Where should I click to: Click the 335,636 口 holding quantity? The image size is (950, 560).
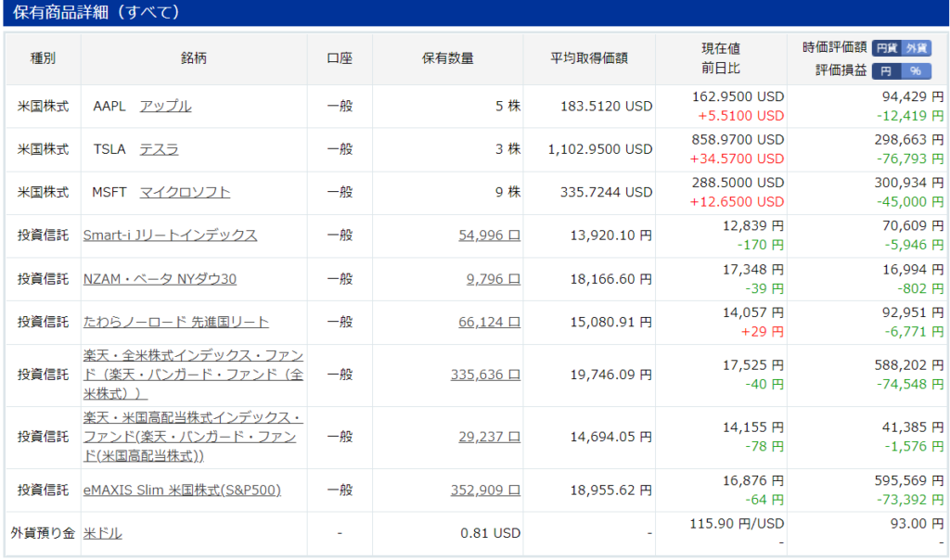coord(485,375)
